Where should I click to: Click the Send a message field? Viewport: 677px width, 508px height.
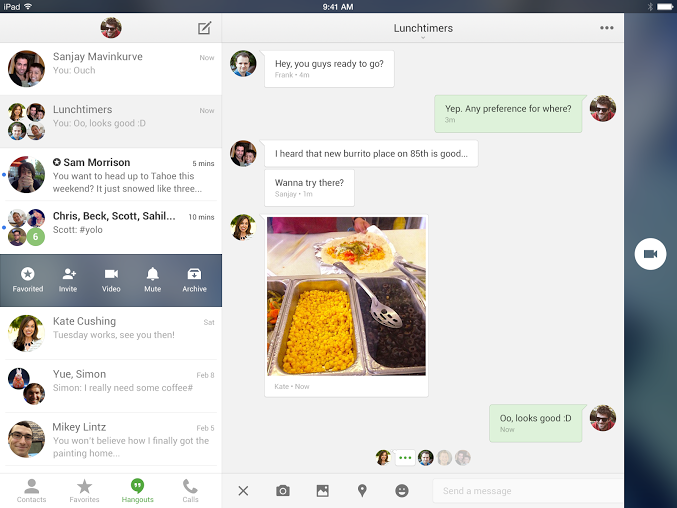pyautogui.click(x=527, y=491)
